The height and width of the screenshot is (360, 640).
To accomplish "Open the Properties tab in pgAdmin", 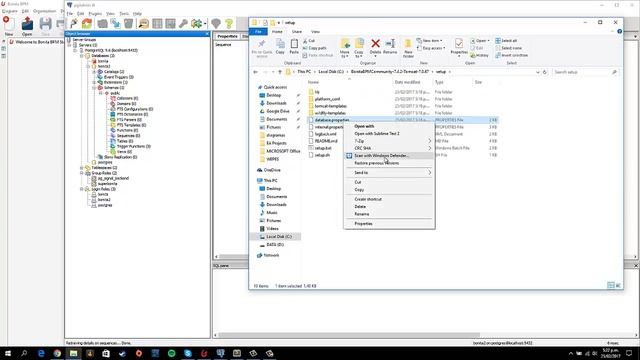I will (227, 36).
